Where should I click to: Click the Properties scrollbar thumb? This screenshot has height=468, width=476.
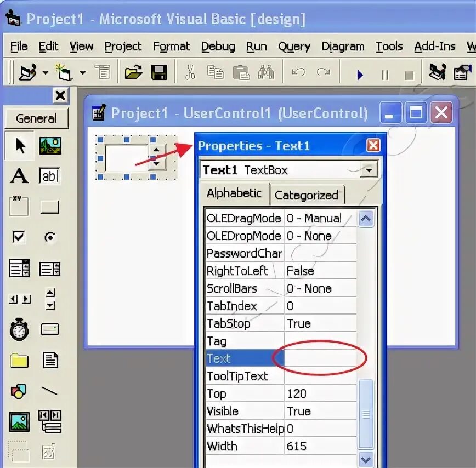(x=366, y=414)
